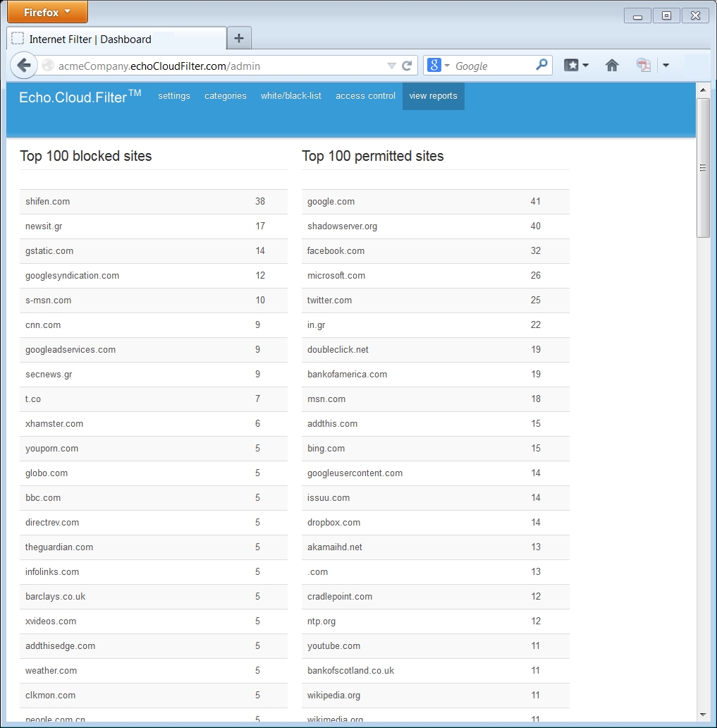Screen dimensions: 717x728
Task: Click shifen.com in blocked sites
Action: tap(47, 202)
